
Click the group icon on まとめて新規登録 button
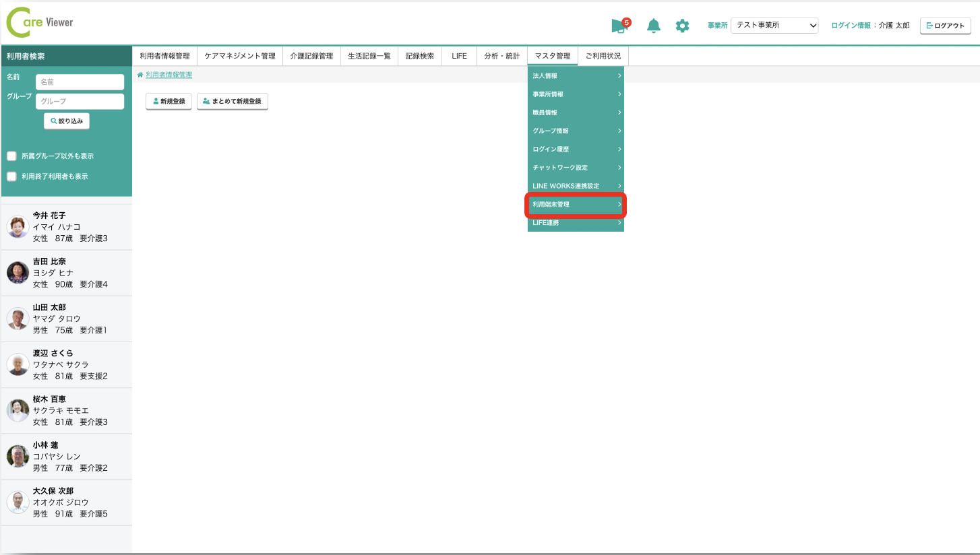point(206,101)
